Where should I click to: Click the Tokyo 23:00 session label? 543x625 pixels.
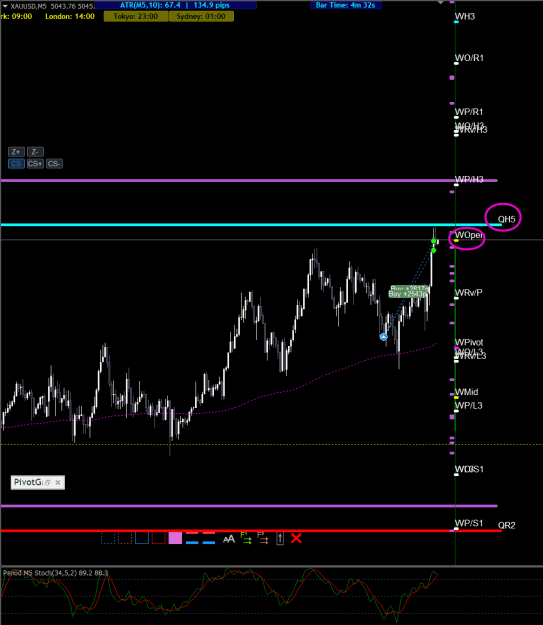(136, 16)
